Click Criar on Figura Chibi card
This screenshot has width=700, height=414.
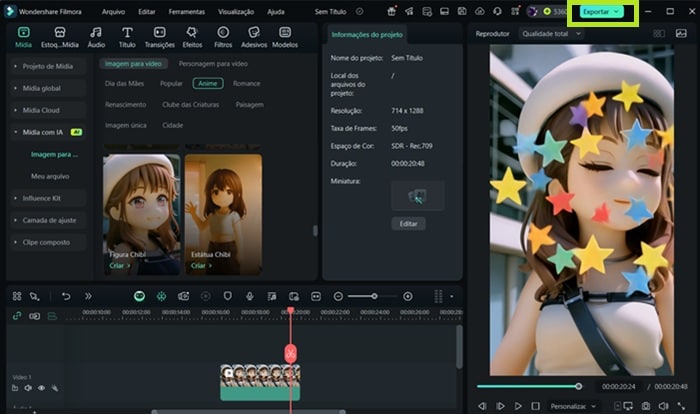(120, 265)
